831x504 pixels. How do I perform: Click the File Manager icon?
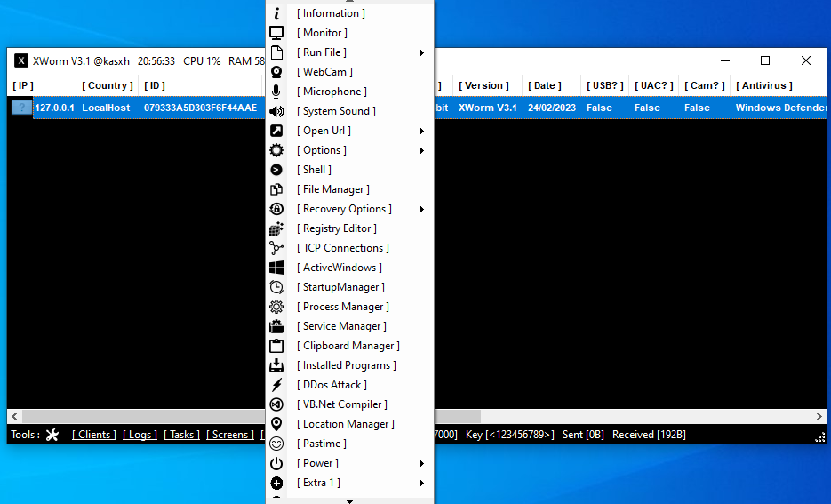tap(276, 189)
